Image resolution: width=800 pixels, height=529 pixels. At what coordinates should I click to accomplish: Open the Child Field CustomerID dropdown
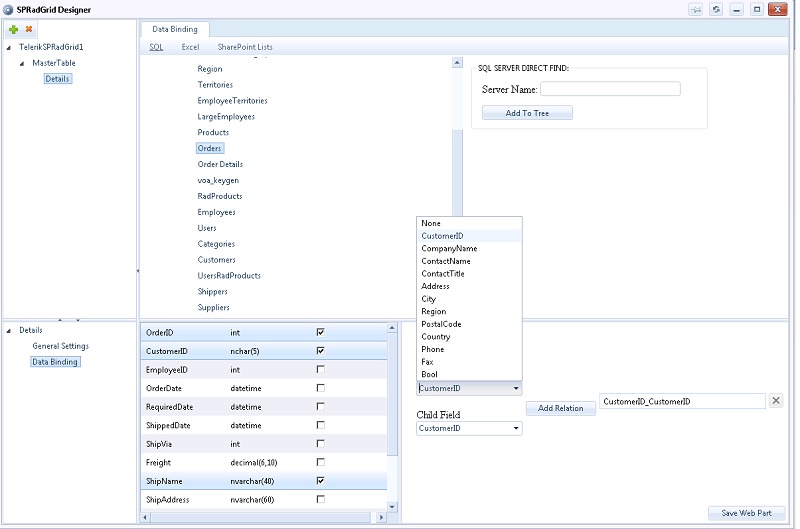pos(516,428)
